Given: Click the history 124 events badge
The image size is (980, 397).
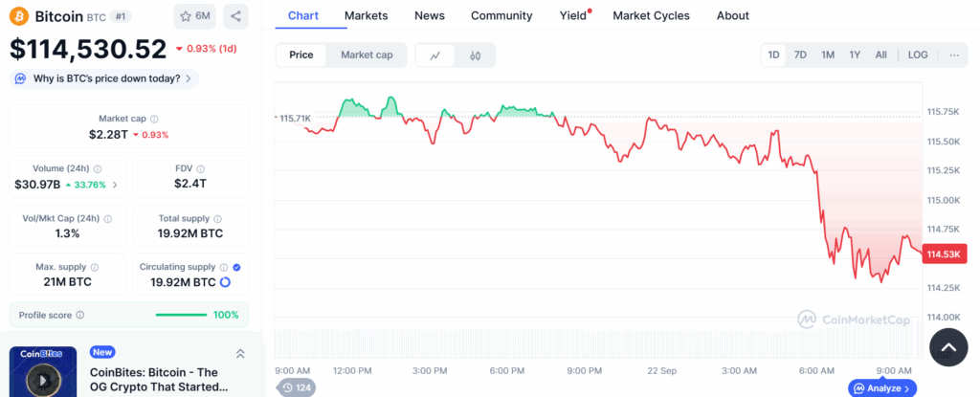Looking at the screenshot, I should point(297,387).
